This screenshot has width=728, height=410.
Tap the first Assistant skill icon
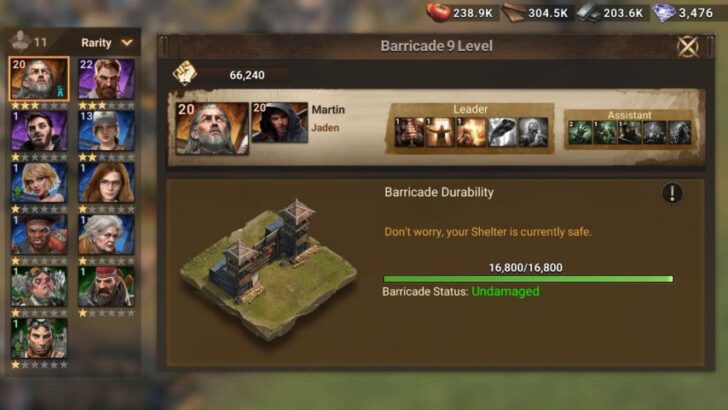[580, 132]
